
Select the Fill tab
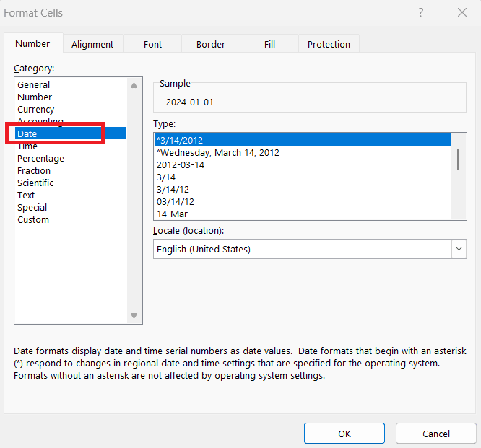tap(269, 44)
